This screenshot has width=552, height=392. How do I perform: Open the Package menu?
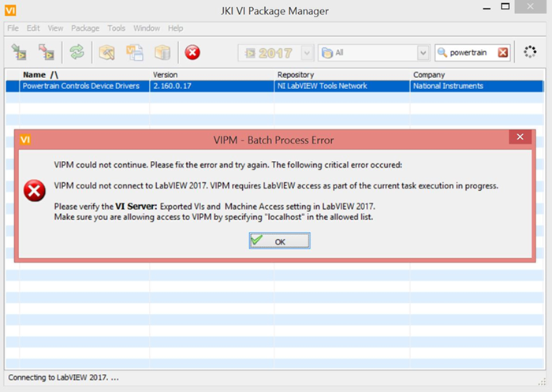coord(85,28)
